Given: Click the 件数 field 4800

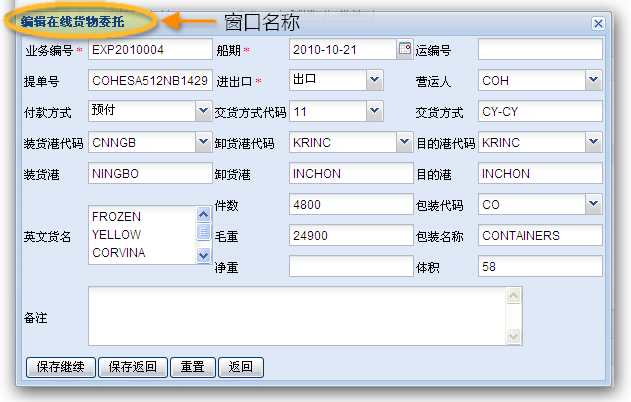Looking at the screenshot, I should point(351,204).
